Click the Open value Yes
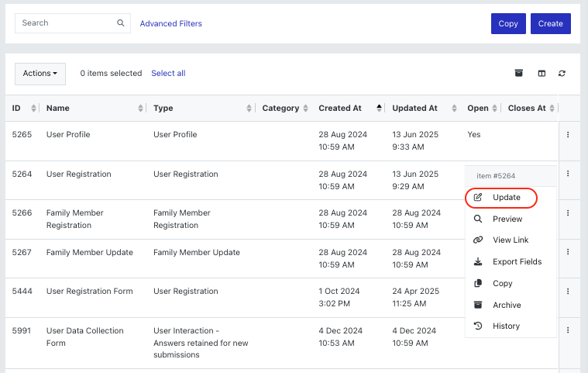Viewport: 588px width, 373px height. coord(473,134)
